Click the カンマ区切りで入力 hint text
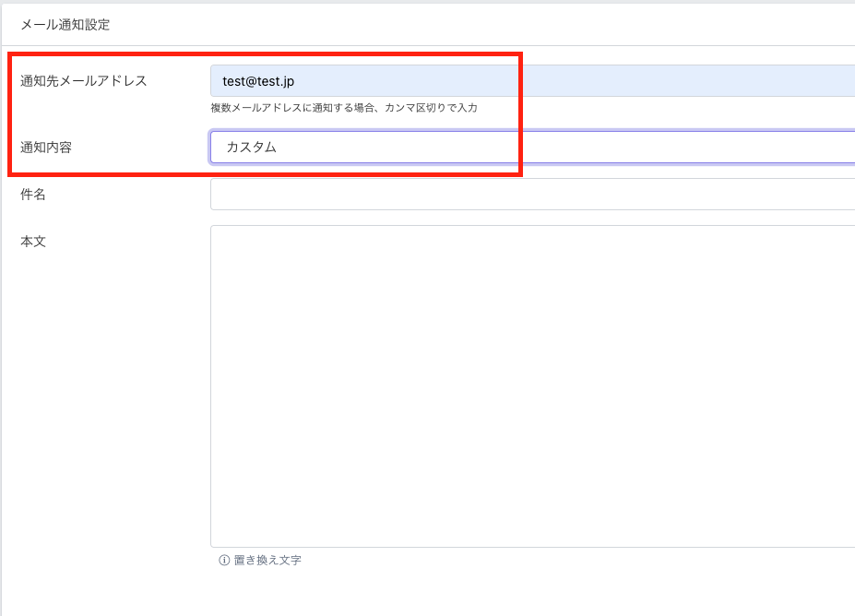Image resolution: width=855 pixels, height=616 pixels. click(343, 109)
